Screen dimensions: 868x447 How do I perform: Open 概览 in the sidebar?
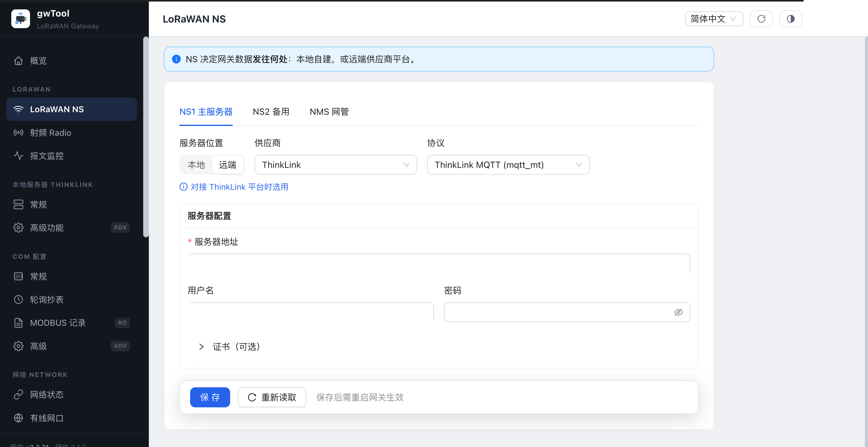pos(71,61)
